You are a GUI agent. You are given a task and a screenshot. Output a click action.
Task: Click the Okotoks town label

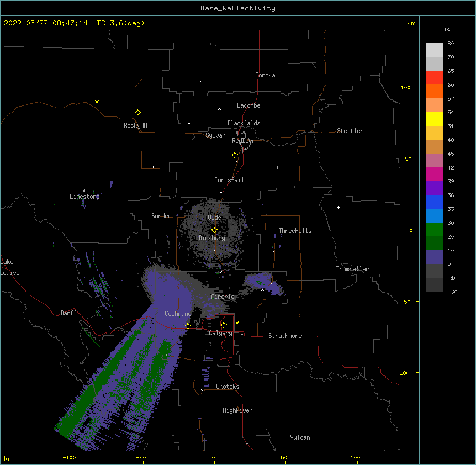pos(228,387)
